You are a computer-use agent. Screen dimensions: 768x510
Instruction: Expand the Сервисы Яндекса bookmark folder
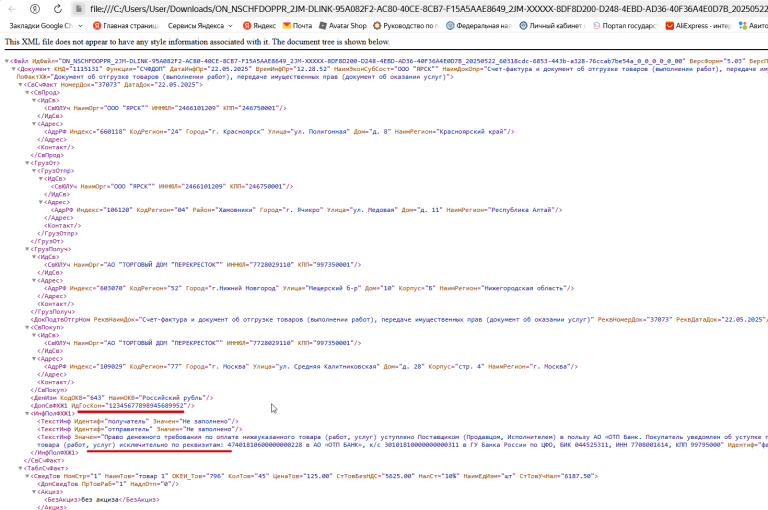[200, 25]
